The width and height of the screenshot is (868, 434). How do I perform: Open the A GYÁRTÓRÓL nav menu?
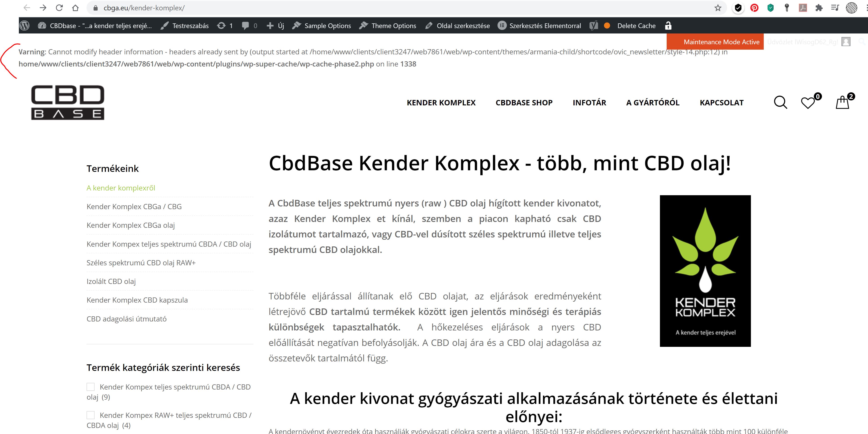tap(653, 103)
